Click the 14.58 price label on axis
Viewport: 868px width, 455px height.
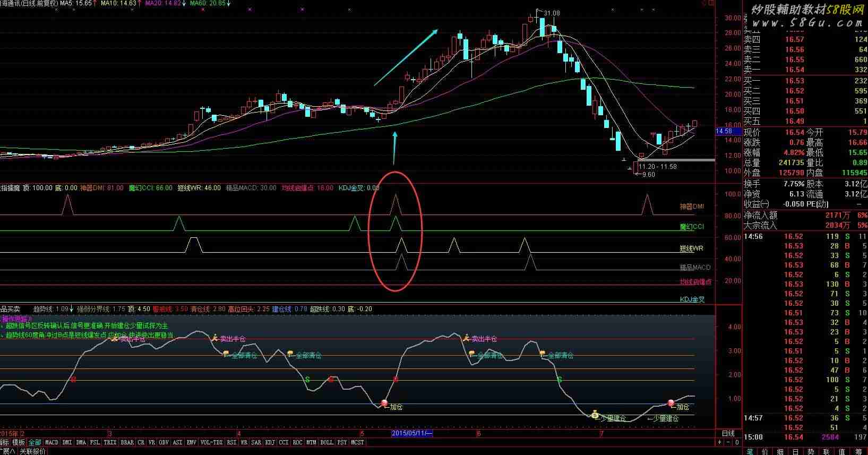point(724,131)
